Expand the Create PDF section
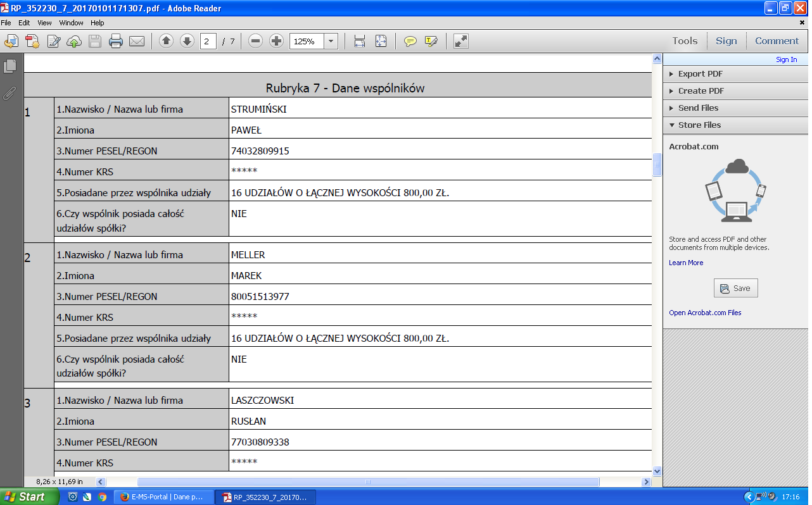Viewport: 812px width, 505px height. point(701,90)
